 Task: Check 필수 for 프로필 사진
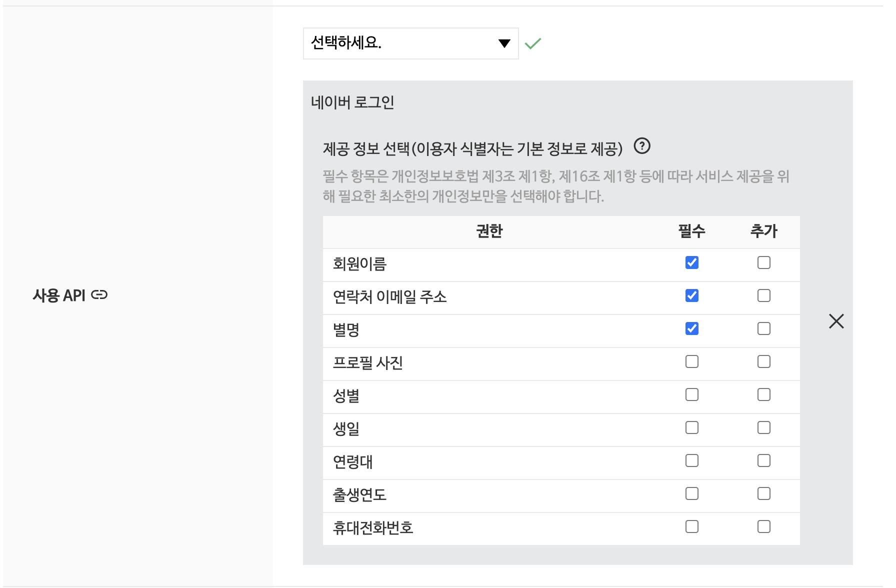692,361
